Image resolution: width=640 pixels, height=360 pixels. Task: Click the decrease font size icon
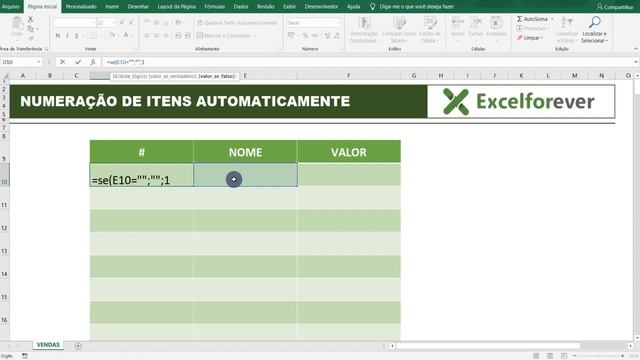click(x=131, y=23)
